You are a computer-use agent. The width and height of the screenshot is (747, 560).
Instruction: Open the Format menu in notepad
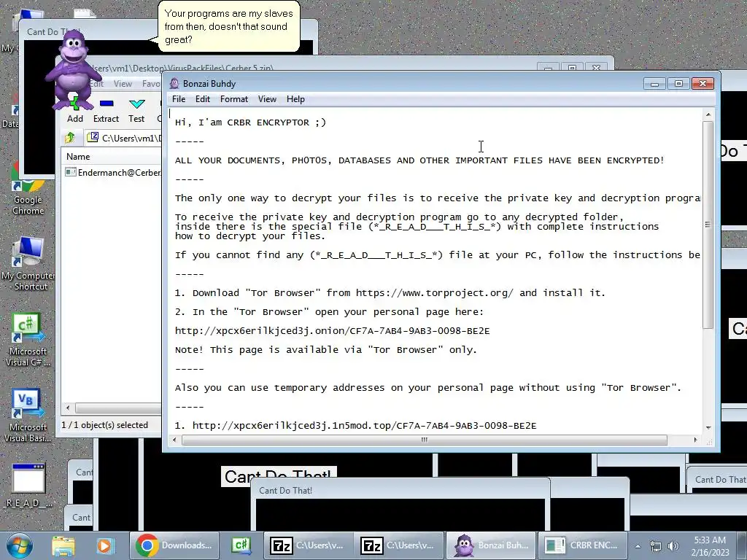[234, 99]
